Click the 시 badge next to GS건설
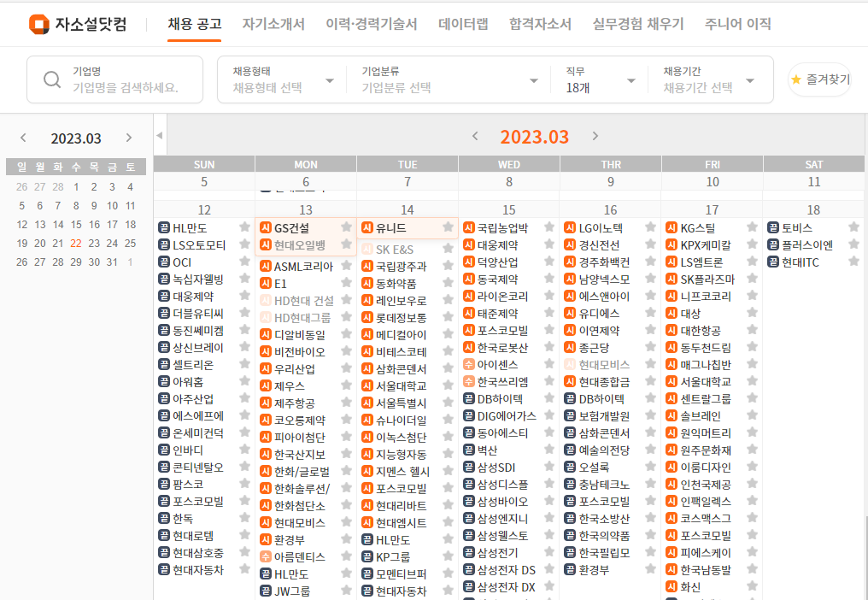 (x=266, y=227)
